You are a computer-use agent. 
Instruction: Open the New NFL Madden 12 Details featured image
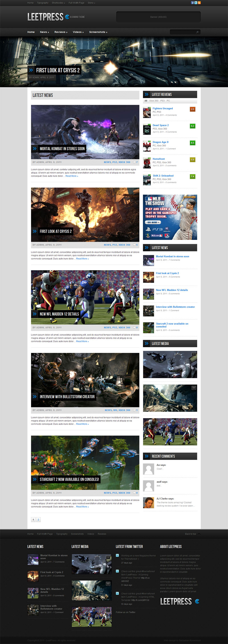coord(85,297)
